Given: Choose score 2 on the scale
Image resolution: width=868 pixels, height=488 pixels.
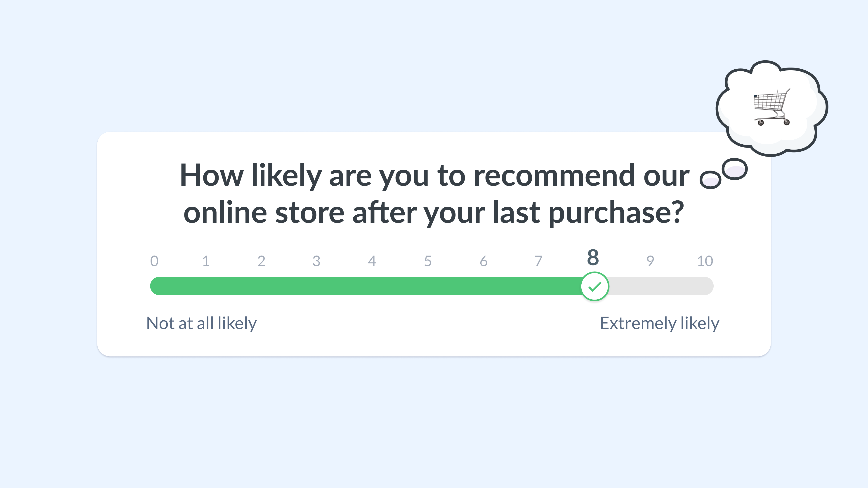Looking at the screenshot, I should tap(262, 261).
